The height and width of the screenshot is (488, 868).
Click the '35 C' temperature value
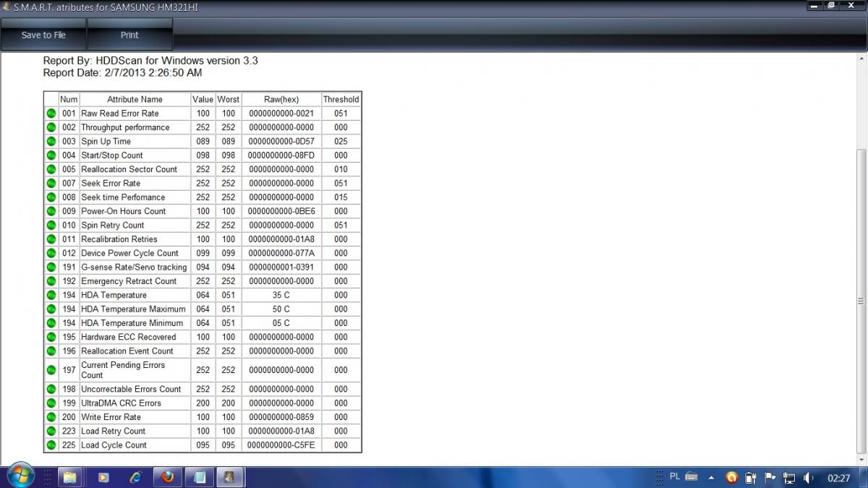281,295
